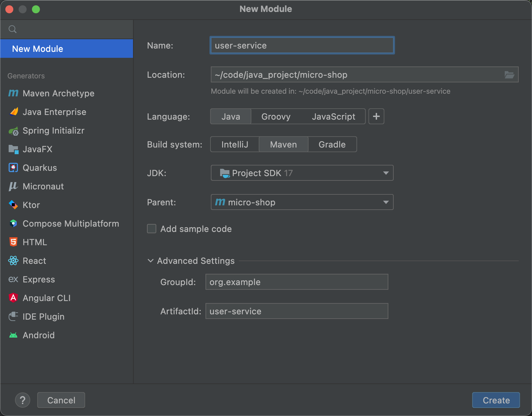Select Micronaut generator label
Screen dimensions: 532x416
(x=43, y=186)
